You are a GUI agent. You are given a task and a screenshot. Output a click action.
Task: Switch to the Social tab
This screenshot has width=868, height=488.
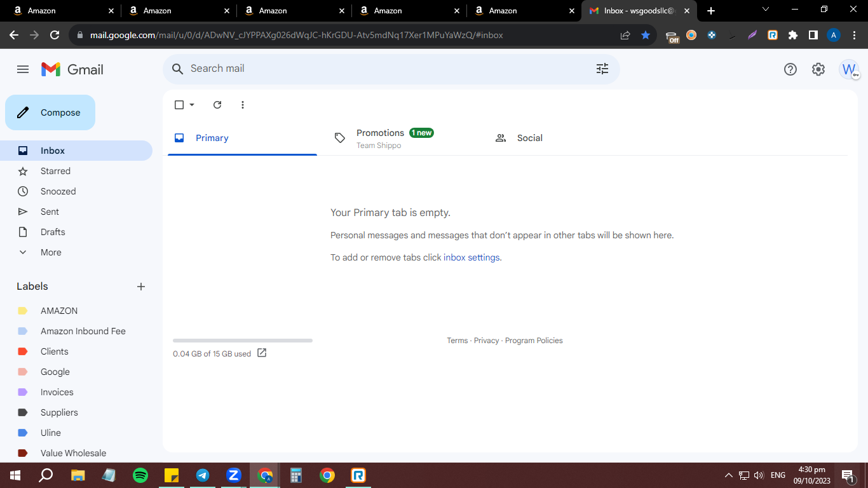562,138
